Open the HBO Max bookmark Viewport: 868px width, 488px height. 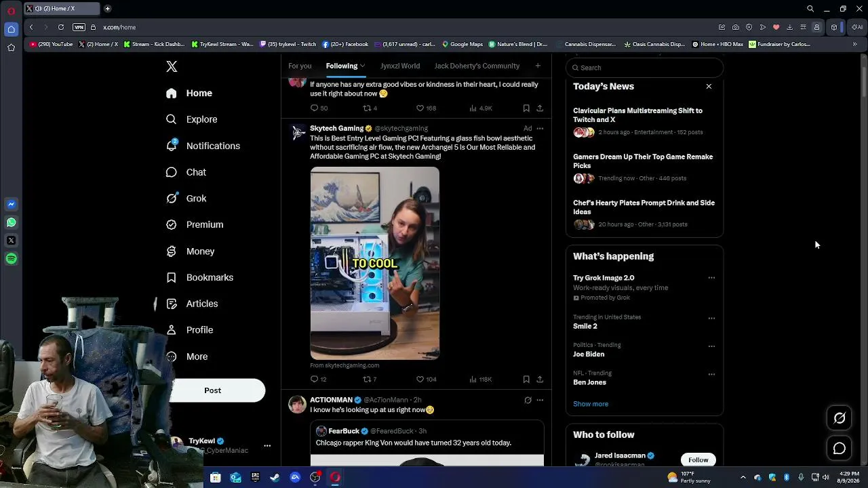click(717, 44)
